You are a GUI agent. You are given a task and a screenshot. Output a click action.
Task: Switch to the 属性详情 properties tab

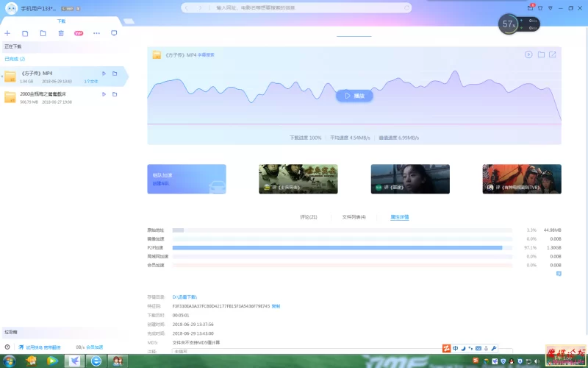point(399,217)
